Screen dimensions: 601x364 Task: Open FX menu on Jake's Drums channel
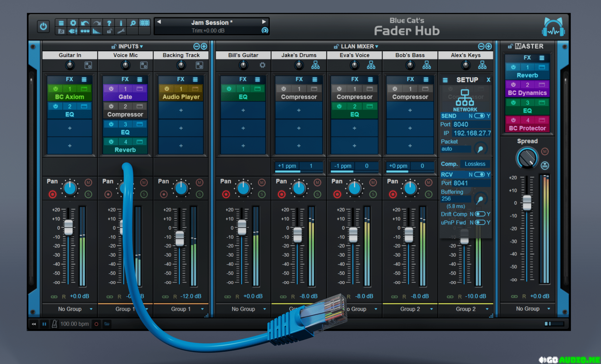(315, 79)
